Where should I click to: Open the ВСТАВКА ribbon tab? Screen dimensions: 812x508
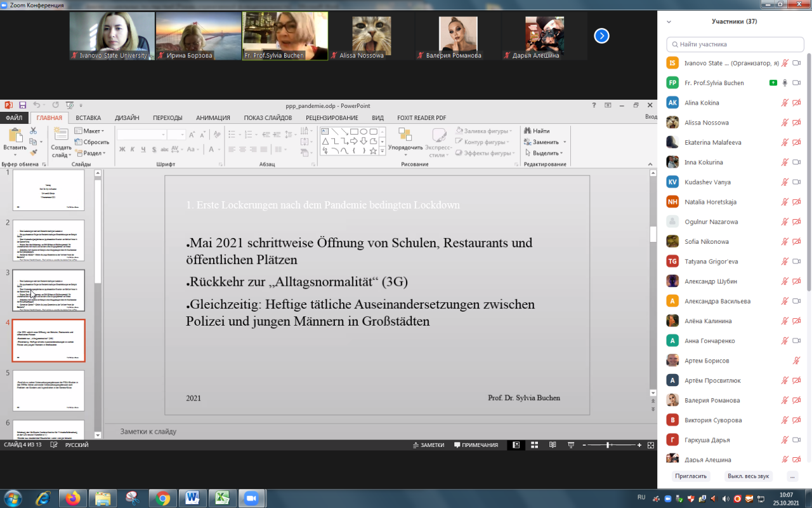point(88,117)
